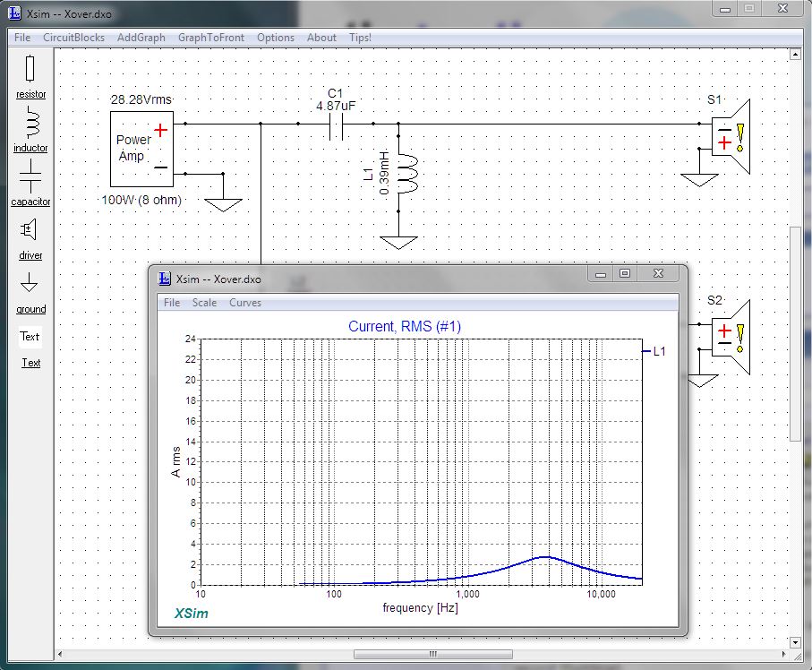
Task: Click ground symbol under the power amp
Action: pos(223,205)
